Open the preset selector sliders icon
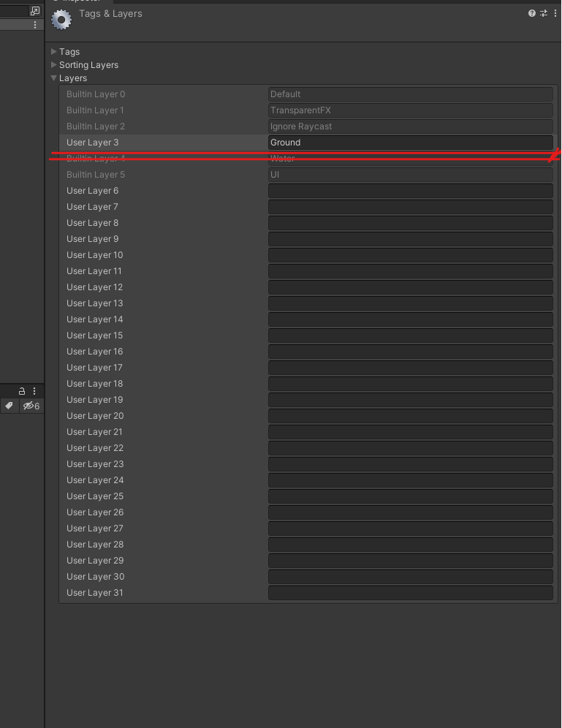562x728 pixels. pyautogui.click(x=544, y=13)
